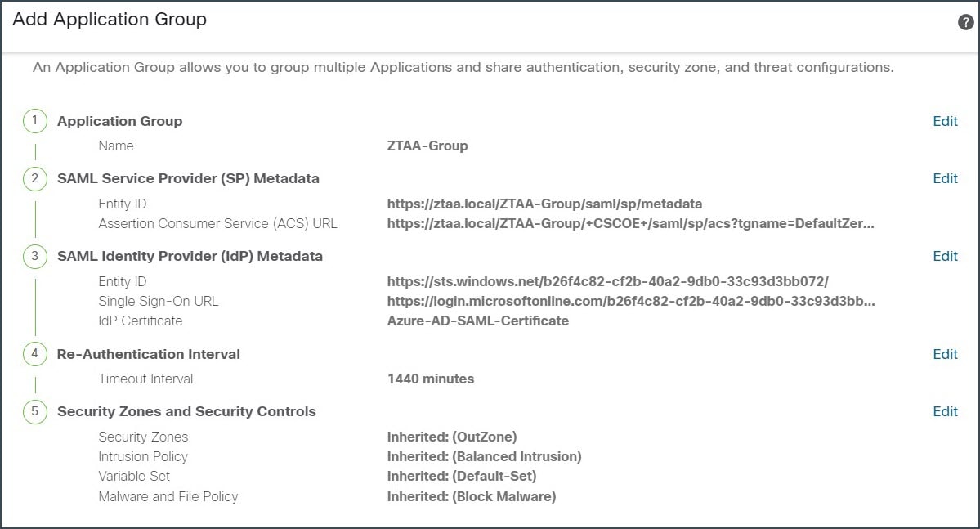This screenshot has height=529, width=980.
Task: Click the Azure-AD-SAML-Certificate value
Action: (x=478, y=321)
